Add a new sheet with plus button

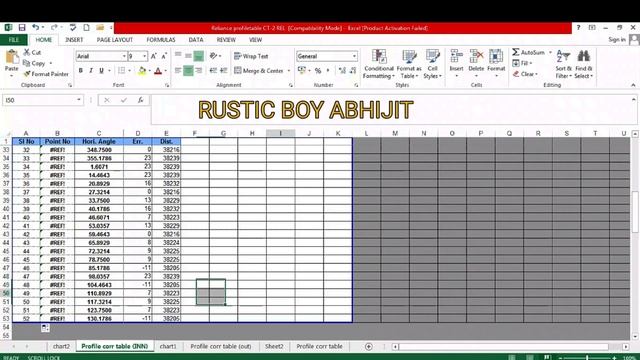(369, 347)
